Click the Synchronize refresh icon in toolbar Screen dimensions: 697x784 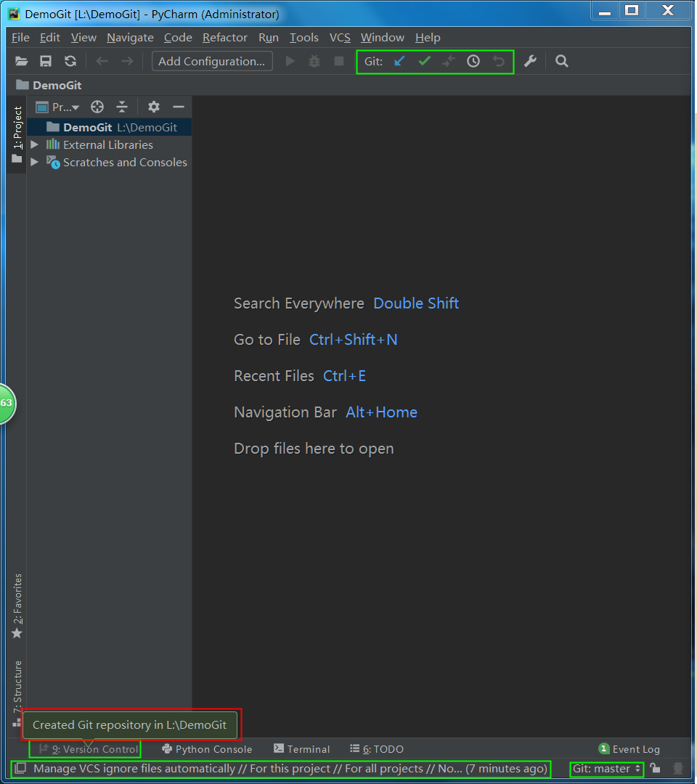(x=70, y=62)
